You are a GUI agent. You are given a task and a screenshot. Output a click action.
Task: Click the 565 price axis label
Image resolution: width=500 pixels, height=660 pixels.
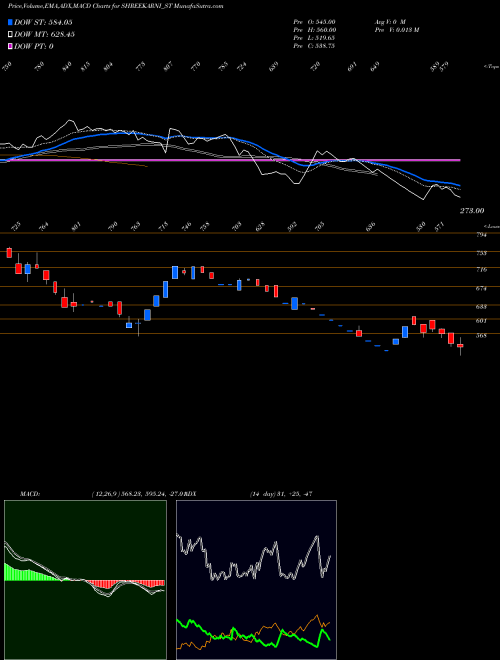(481, 335)
